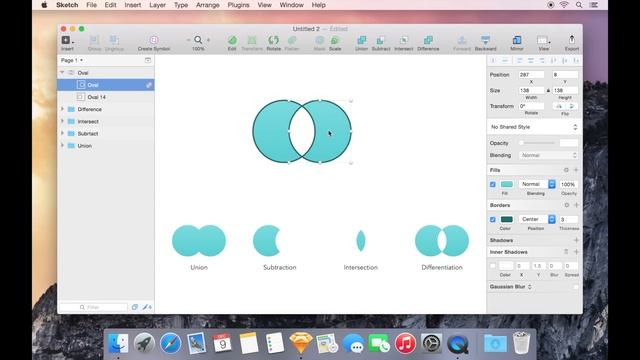640x360 pixels.
Task: Open the Arrange menu
Action: tap(207, 5)
